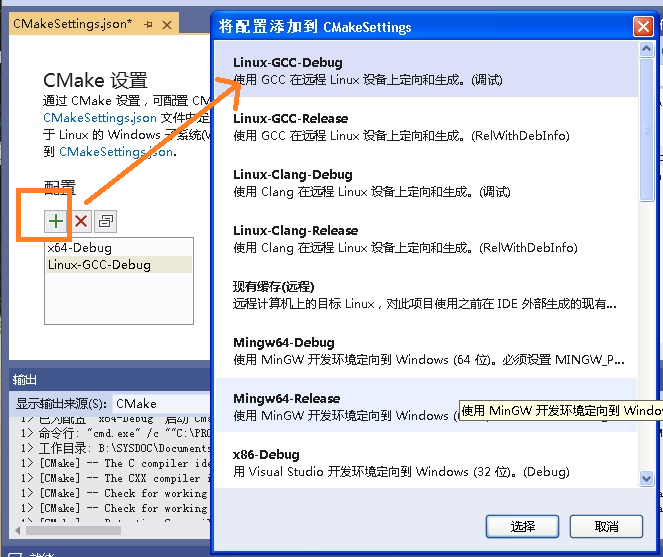The width and height of the screenshot is (663, 557).
Task: Select the Linux-GCC-Release template
Action: tap(426, 126)
